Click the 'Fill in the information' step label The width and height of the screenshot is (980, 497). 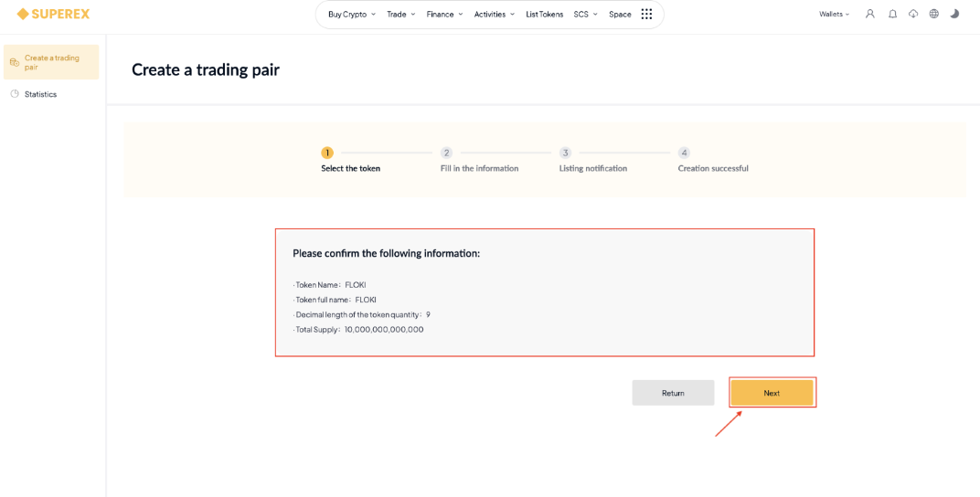(x=479, y=169)
